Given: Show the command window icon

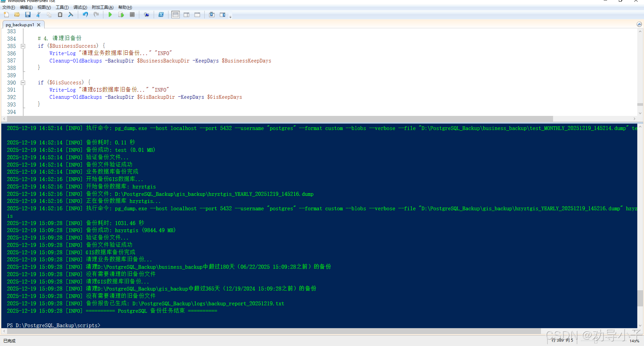Looking at the screenshot, I should [212, 14].
